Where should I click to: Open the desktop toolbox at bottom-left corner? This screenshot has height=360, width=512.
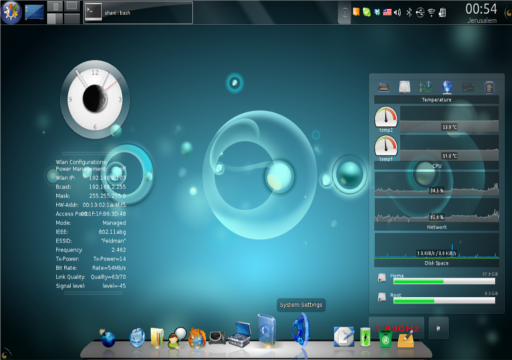point(5,353)
